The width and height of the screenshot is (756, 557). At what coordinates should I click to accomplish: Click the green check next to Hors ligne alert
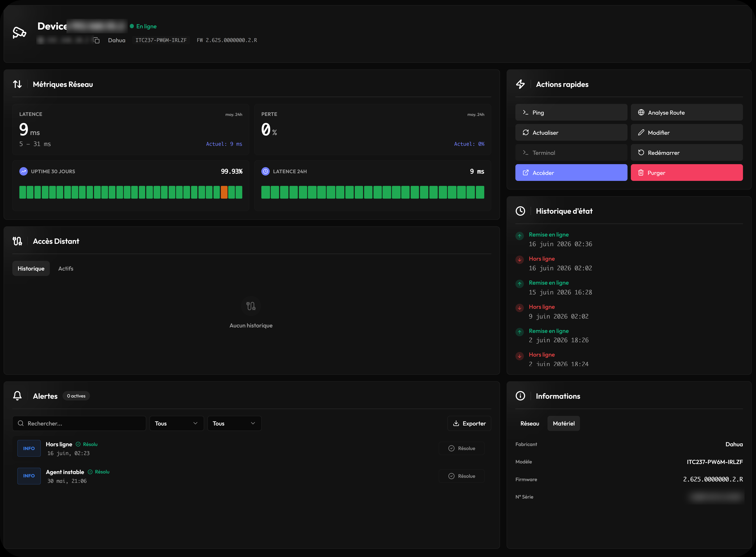pos(78,444)
